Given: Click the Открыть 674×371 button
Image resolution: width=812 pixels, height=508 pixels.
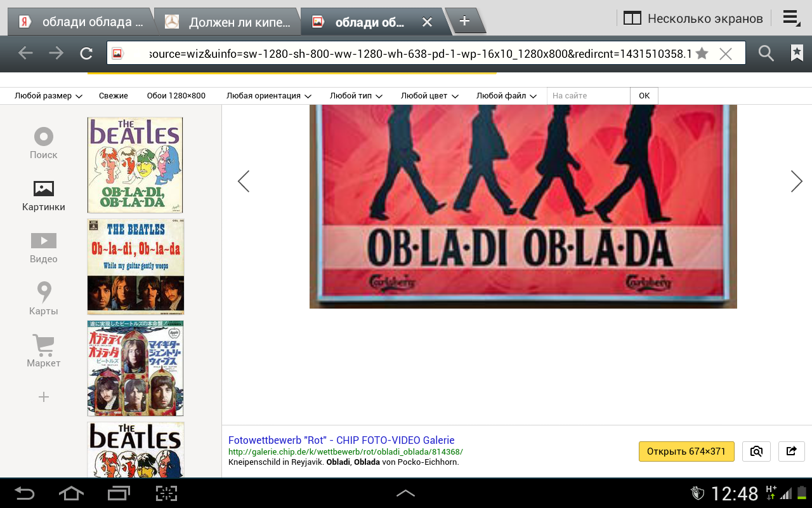Looking at the screenshot, I should [x=686, y=451].
